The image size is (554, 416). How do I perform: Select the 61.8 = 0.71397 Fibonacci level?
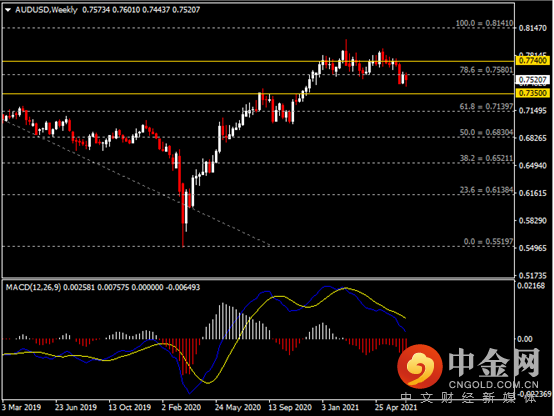(x=486, y=106)
